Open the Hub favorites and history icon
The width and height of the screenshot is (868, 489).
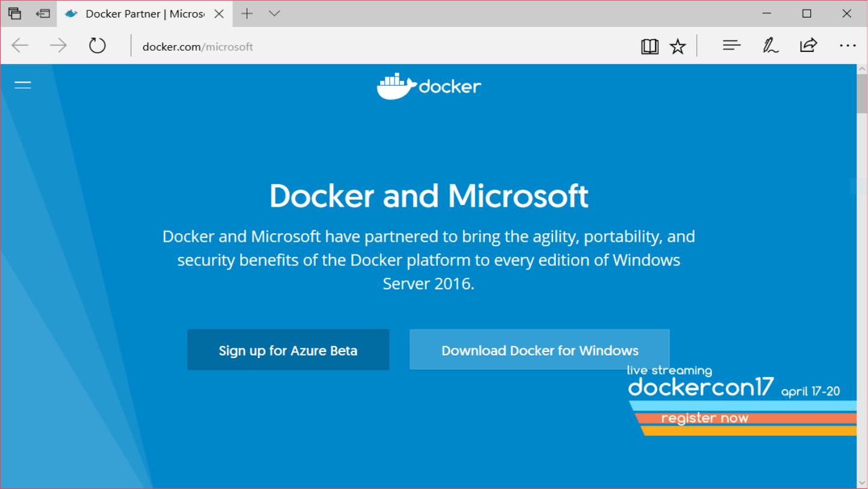click(731, 46)
